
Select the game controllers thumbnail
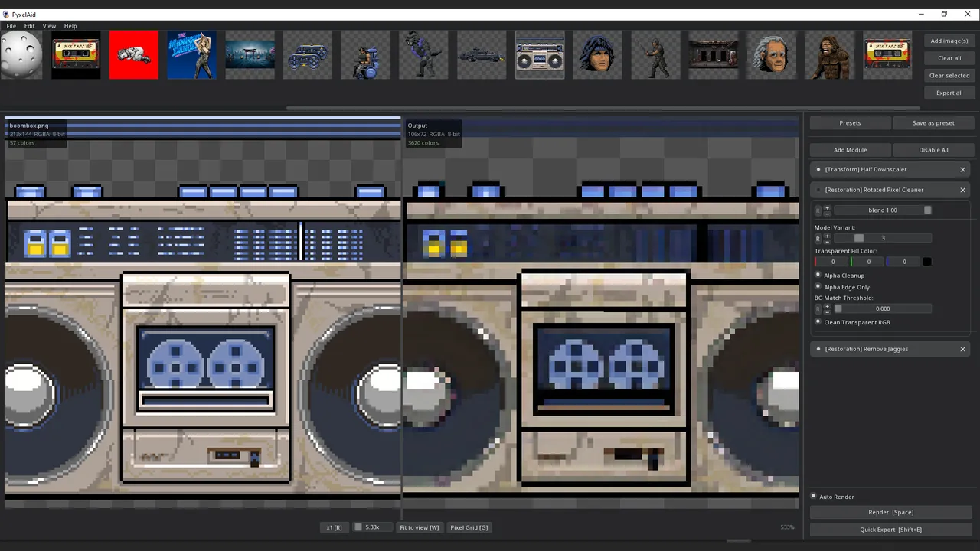click(308, 55)
